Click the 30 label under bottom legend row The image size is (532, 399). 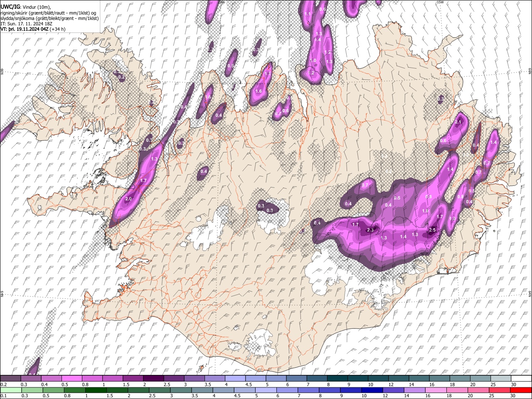point(514,396)
